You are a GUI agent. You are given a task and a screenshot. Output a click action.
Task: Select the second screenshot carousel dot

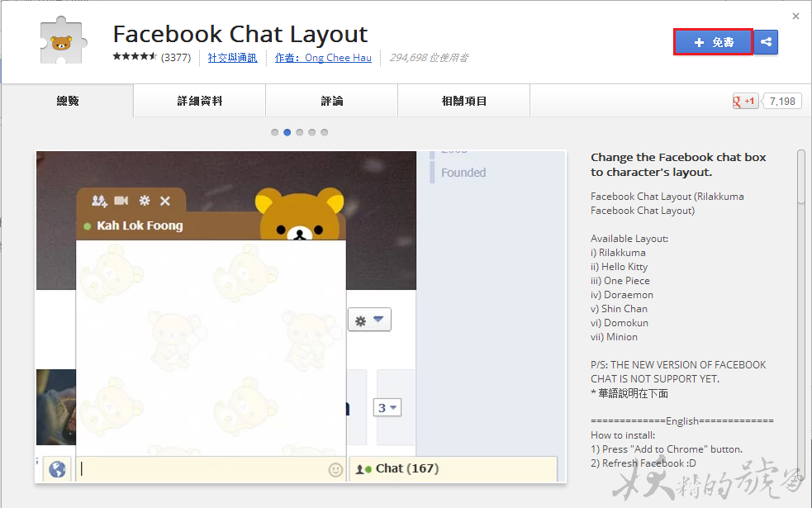287,132
